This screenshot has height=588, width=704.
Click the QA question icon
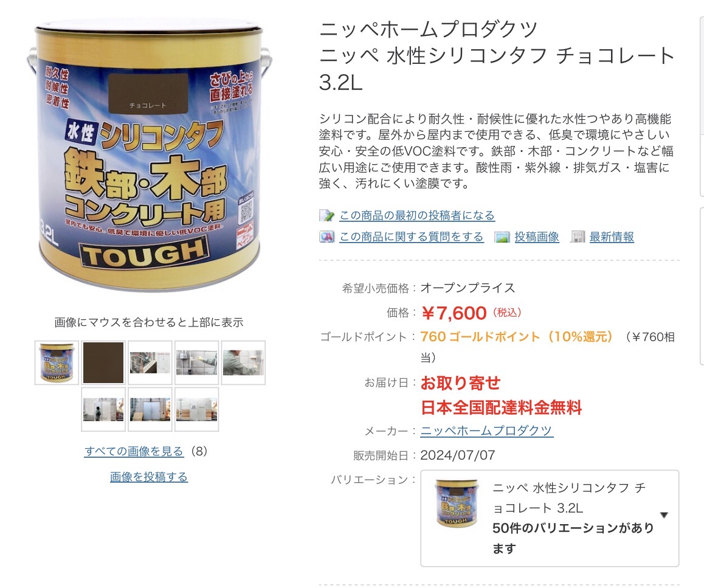327,237
